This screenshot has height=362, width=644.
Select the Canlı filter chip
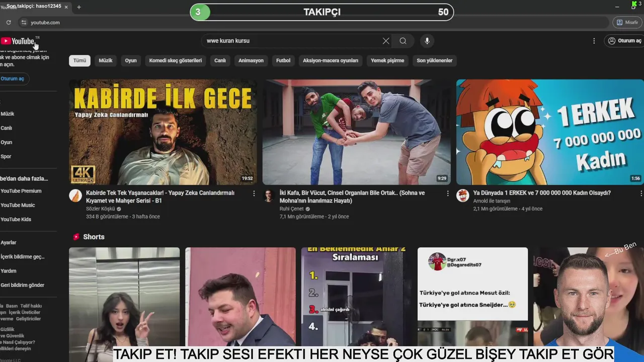tap(220, 60)
